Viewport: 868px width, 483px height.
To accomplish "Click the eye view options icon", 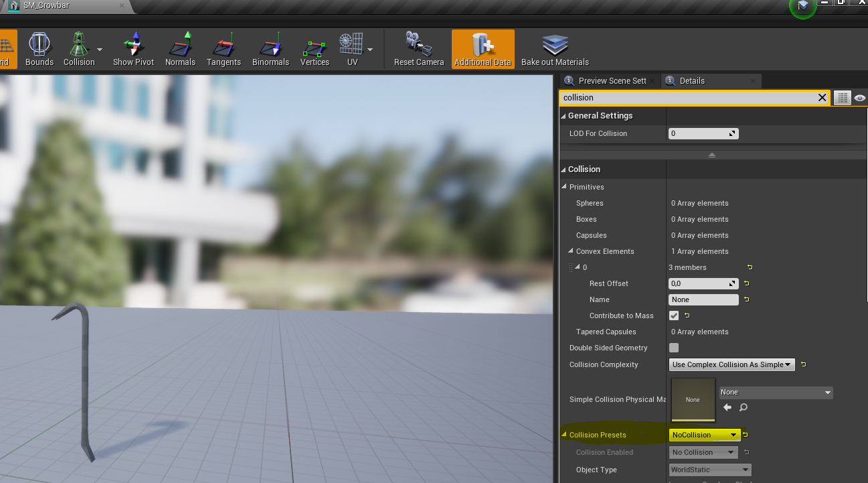I will coord(860,98).
